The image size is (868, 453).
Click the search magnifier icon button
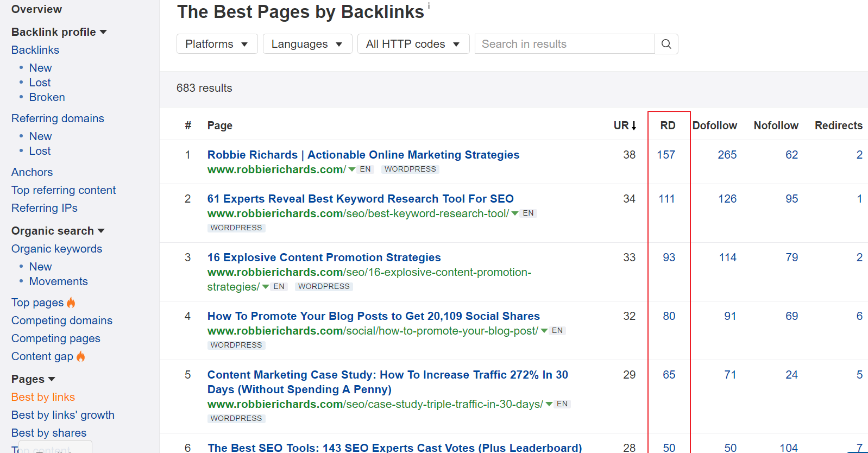tap(666, 44)
